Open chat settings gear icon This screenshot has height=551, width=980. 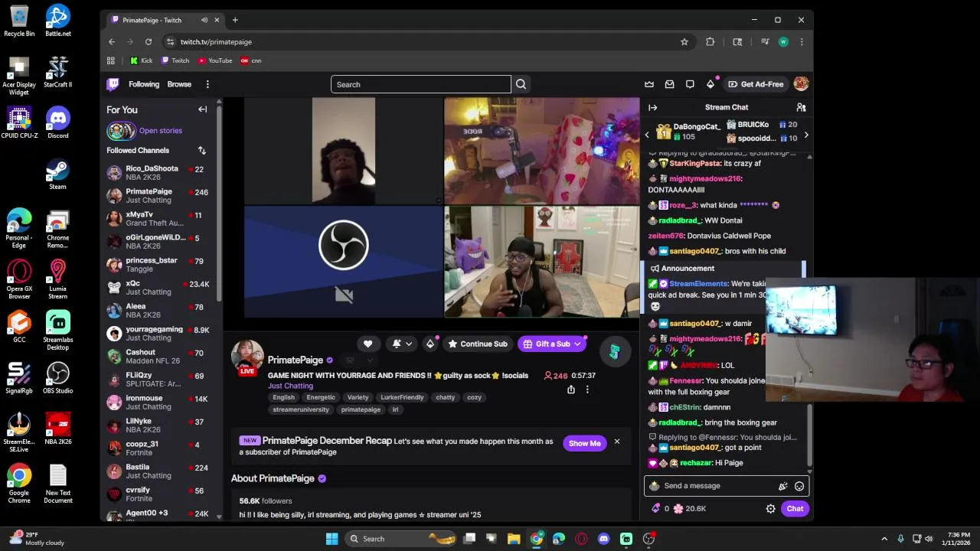770,508
